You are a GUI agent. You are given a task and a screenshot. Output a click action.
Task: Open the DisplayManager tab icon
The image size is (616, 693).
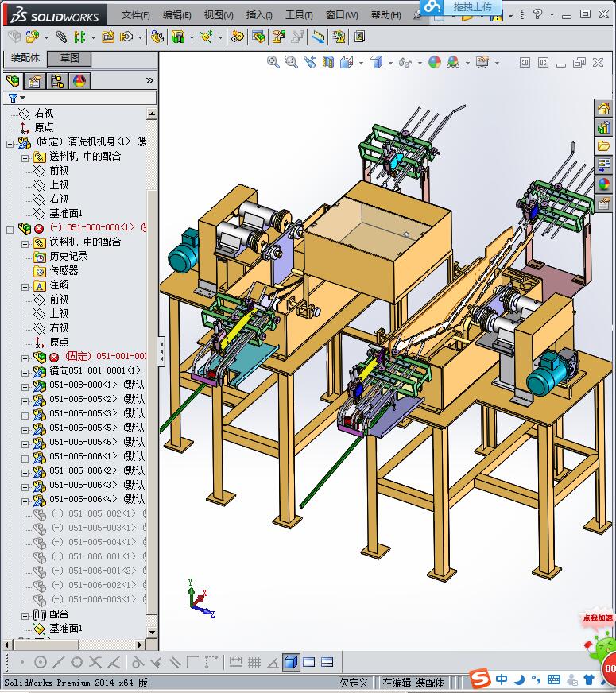(79, 81)
